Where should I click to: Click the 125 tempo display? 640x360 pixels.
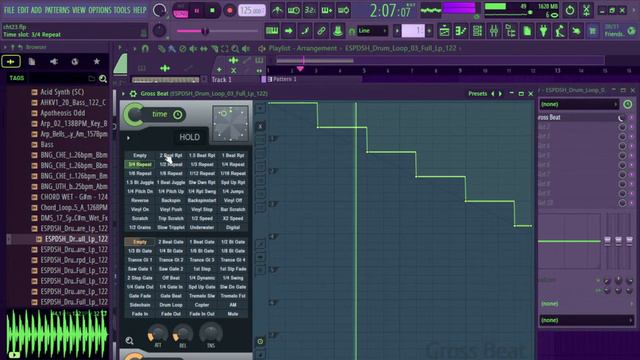pyautogui.click(x=251, y=11)
